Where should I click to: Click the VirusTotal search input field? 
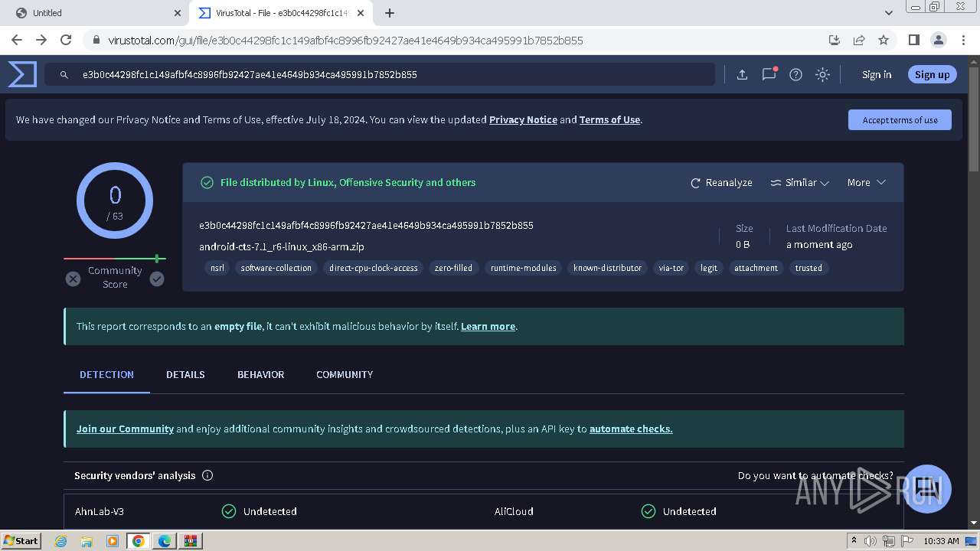pos(379,74)
